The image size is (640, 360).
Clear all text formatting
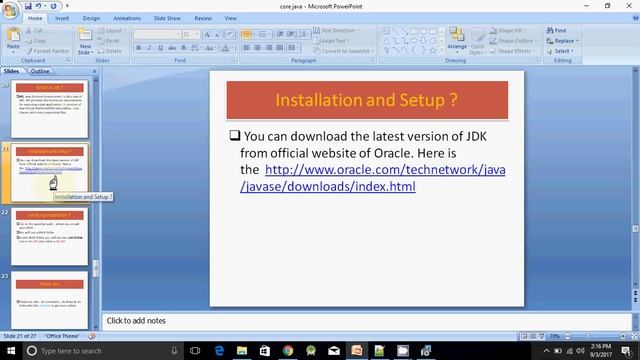click(x=230, y=34)
